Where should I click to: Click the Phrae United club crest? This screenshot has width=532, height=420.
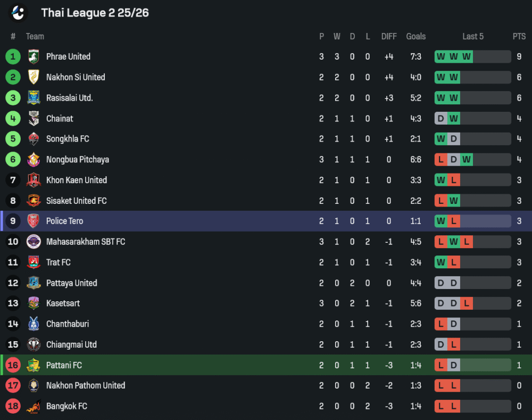[x=34, y=56]
